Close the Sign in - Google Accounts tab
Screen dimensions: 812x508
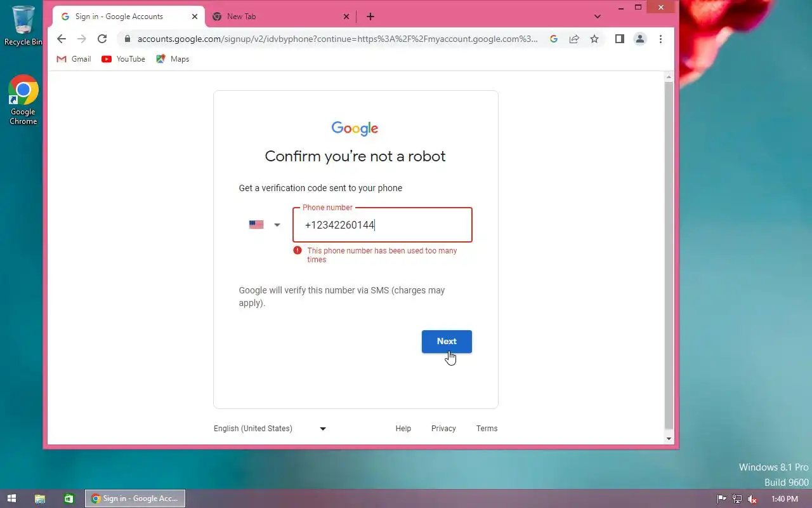pos(195,17)
